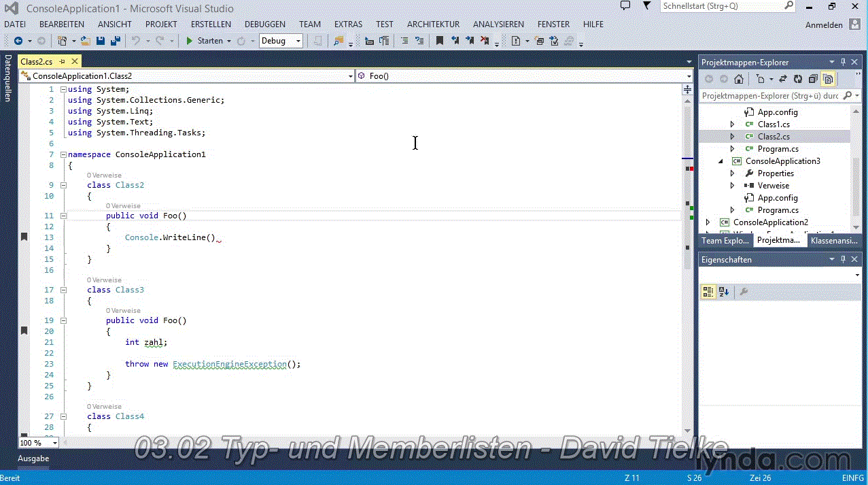Switch to Klassenansicht tab
The height and width of the screenshot is (485, 868).
pyautogui.click(x=835, y=241)
